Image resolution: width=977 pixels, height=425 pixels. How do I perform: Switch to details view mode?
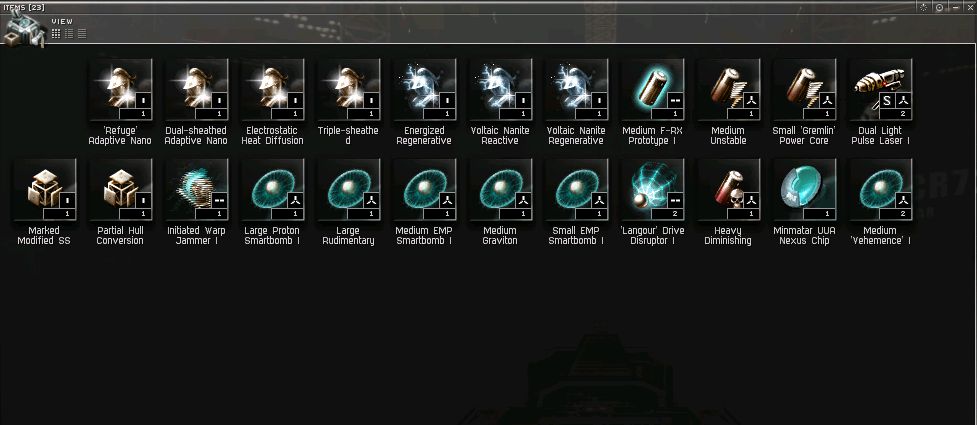(x=69, y=34)
